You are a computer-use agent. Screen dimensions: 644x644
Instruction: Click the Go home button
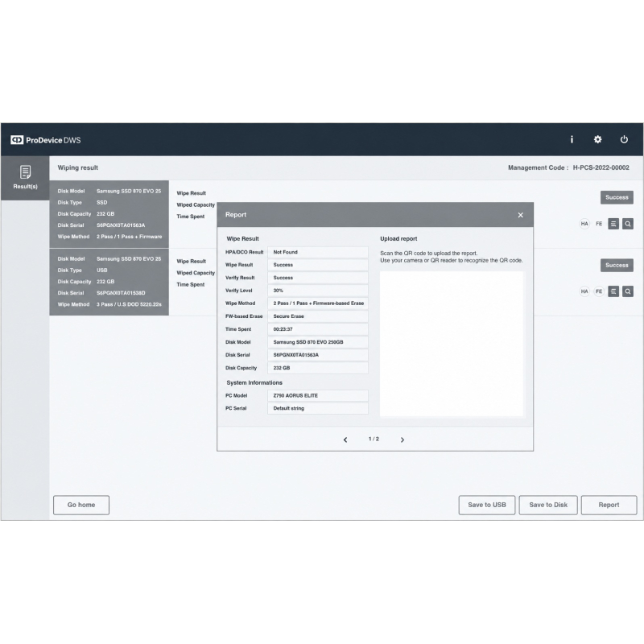point(81,505)
